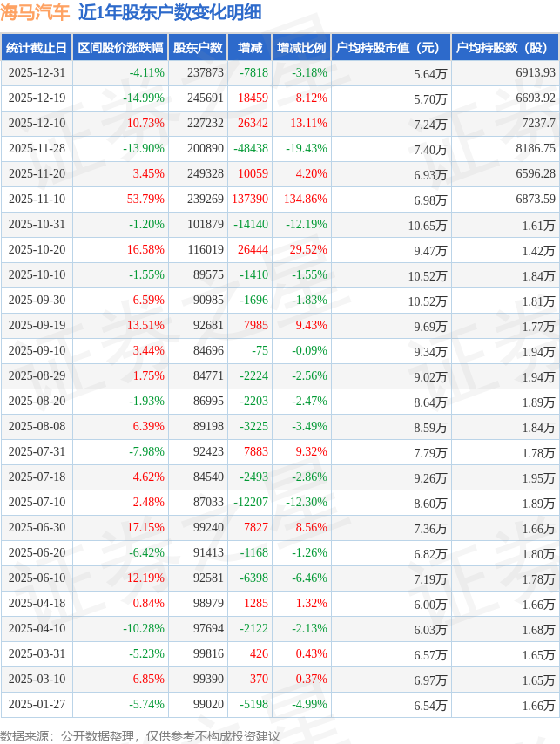Viewport: 560px width, 744px height.
Task: Click the -48438 decrease value cell
Action: point(252,149)
